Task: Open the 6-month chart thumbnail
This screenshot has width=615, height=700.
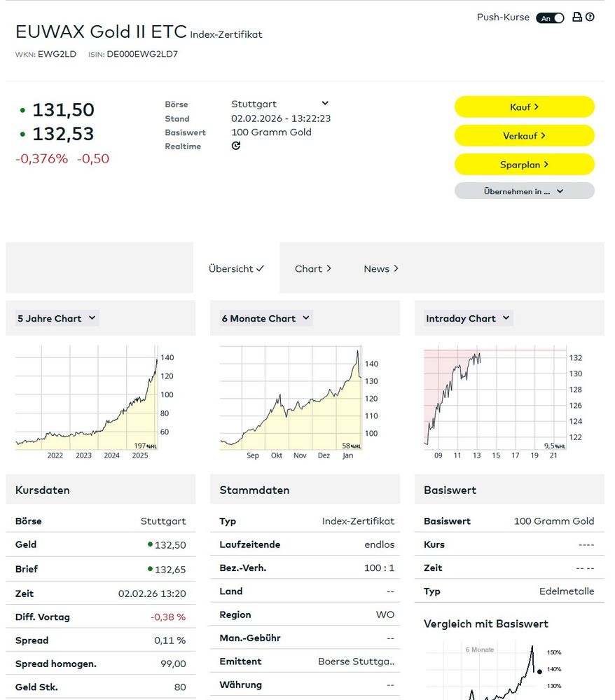Action: [x=299, y=402]
